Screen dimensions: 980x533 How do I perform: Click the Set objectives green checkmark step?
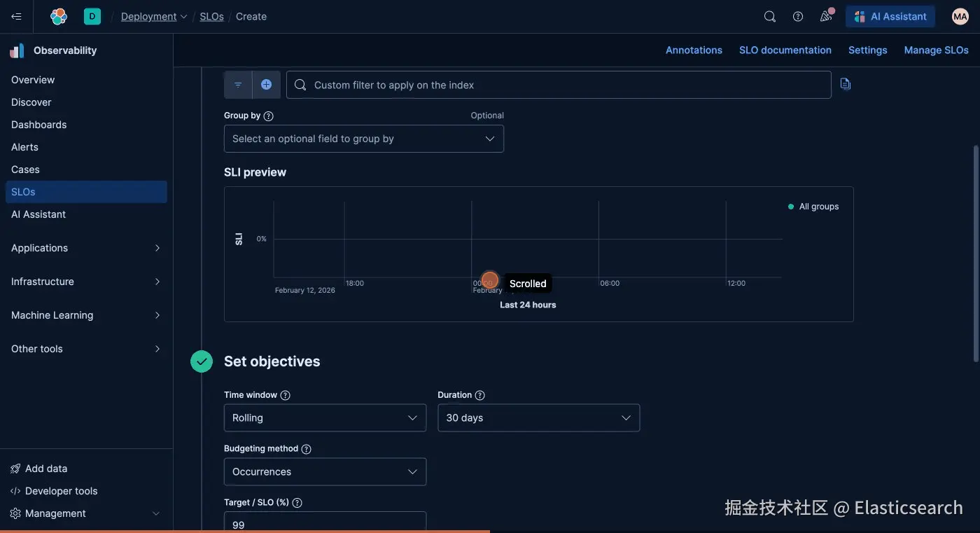pos(202,361)
